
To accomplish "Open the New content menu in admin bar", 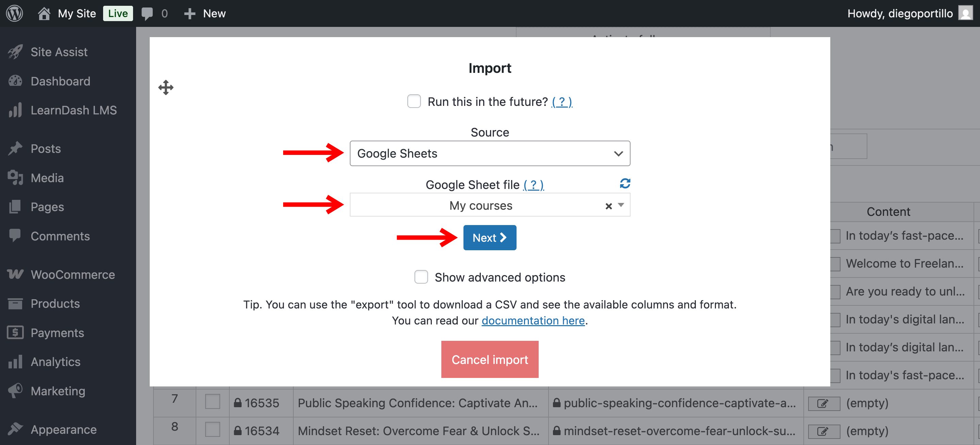I will click(205, 14).
